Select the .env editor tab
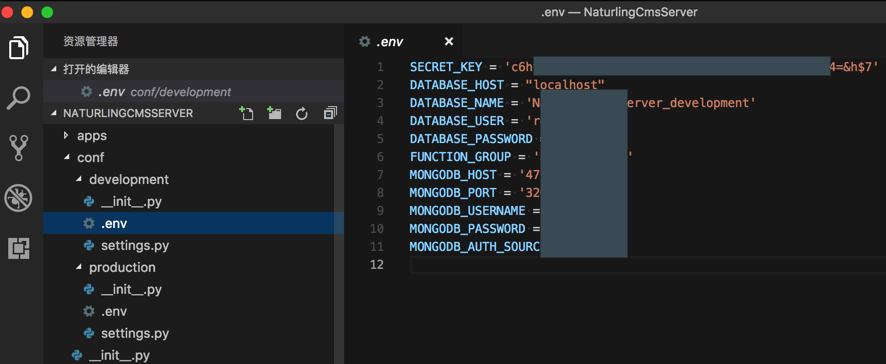 click(x=403, y=41)
